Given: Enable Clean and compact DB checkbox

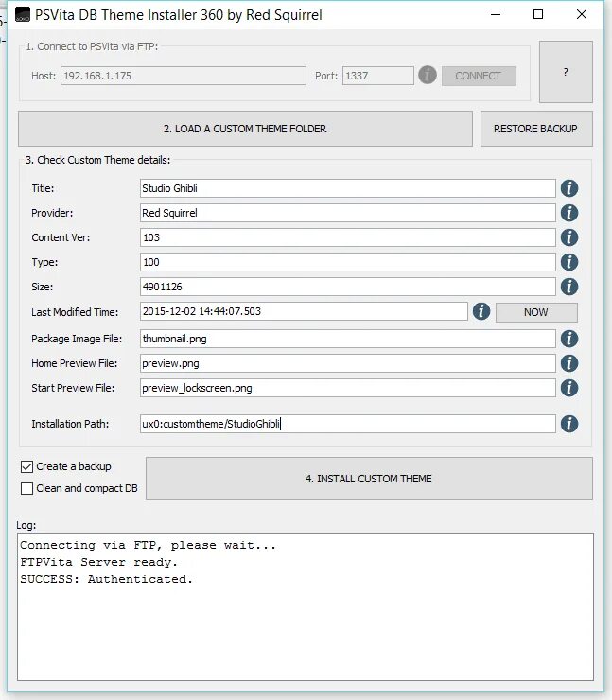Looking at the screenshot, I should (26, 488).
